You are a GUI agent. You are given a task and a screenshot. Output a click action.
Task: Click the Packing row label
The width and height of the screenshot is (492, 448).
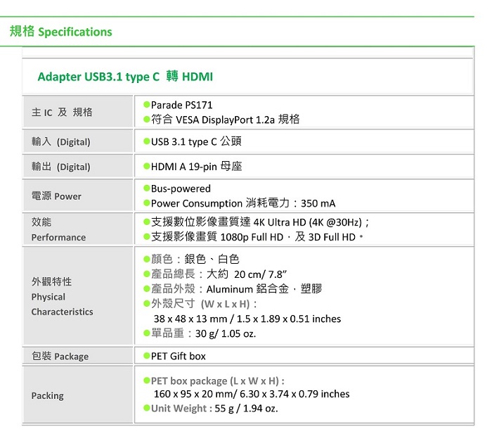(47, 395)
